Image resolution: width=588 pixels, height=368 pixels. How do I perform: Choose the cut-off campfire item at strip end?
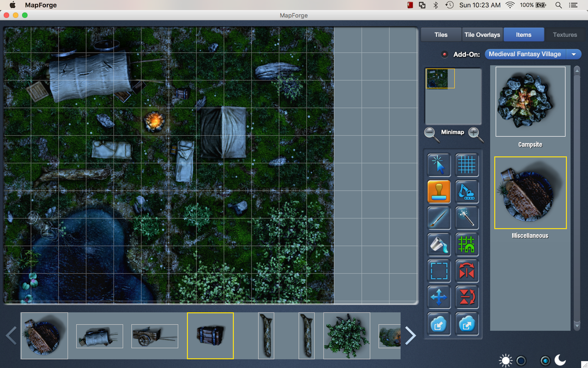390,336
